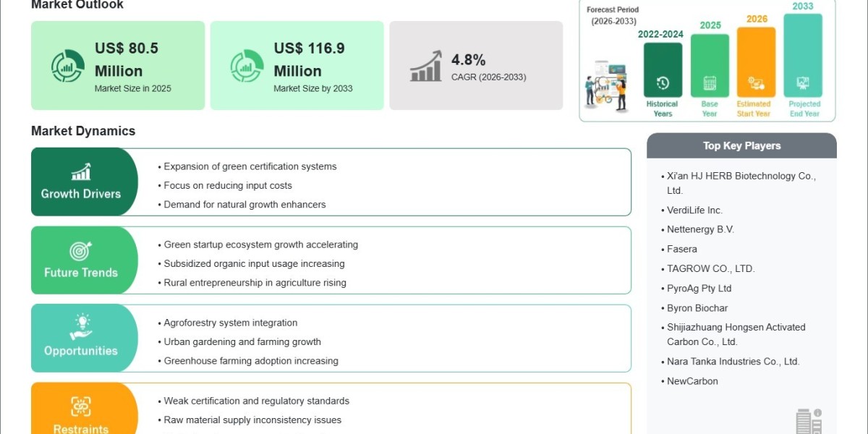The height and width of the screenshot is (434, 868).
Task: Click Shijiazhuang Hongsen Activated Carbon Co., Ltd.
Action: [736, 334]
